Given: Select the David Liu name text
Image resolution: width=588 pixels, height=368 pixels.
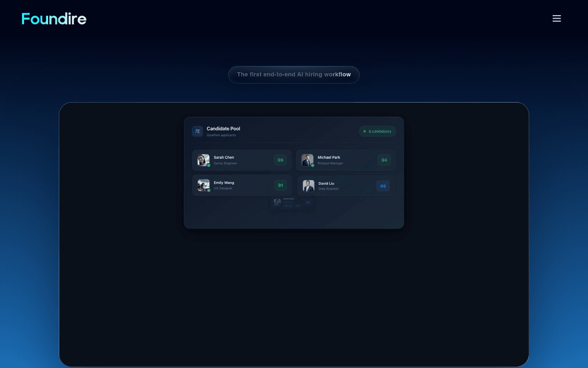Looking at the screenshot, I should click(x=326, y=184).
